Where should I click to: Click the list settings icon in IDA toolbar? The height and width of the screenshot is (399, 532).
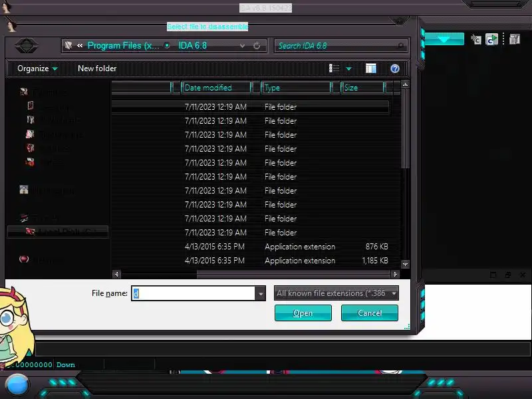point(514,39)
